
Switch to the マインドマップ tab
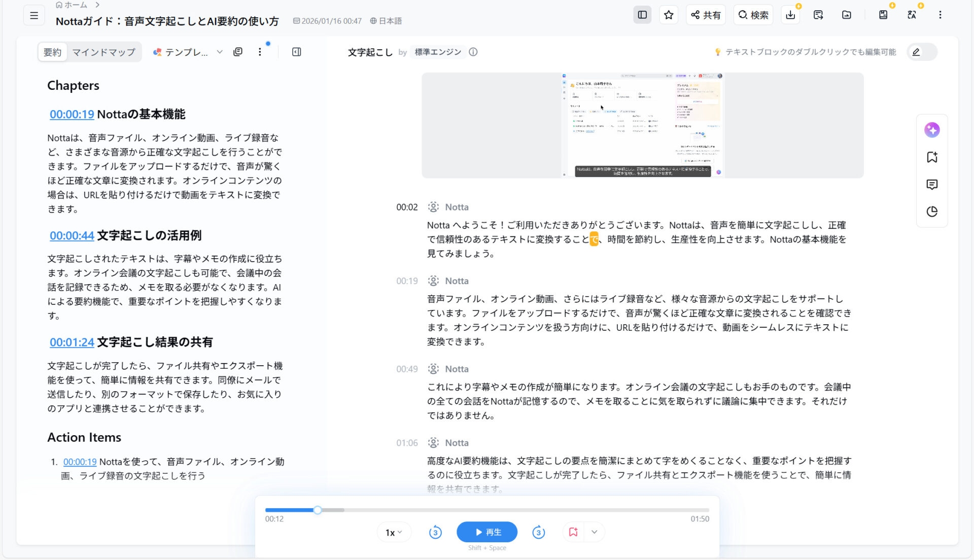pyautogui.click(x=104, y=52)
